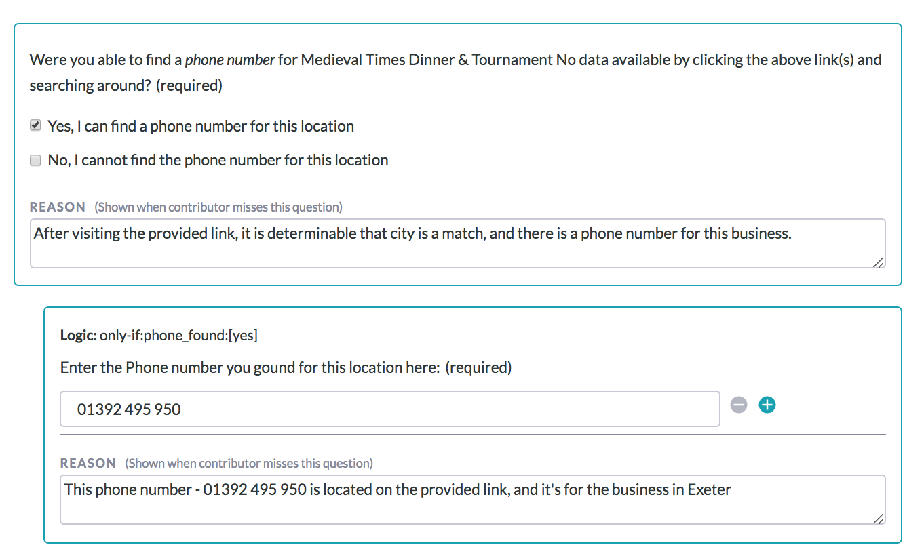Viewport: 924px width, 560px height.
Task: Click the italic 'phone number' words in question
Action: (x=230, y=60)
